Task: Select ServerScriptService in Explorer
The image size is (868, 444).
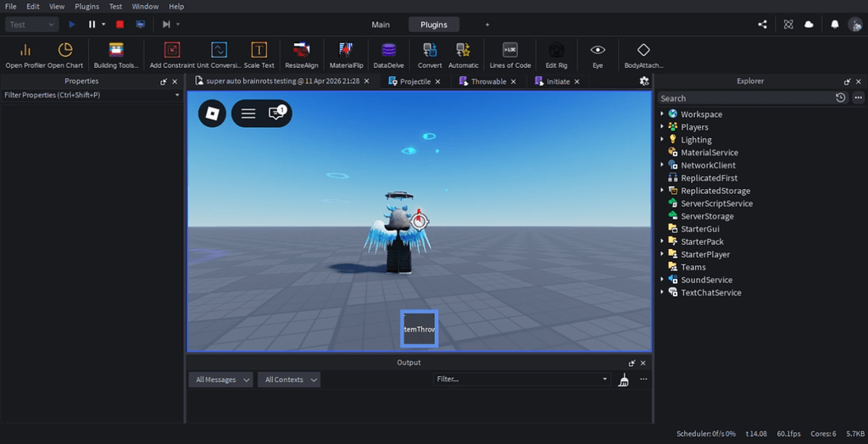Action: (x=716, y=203)
